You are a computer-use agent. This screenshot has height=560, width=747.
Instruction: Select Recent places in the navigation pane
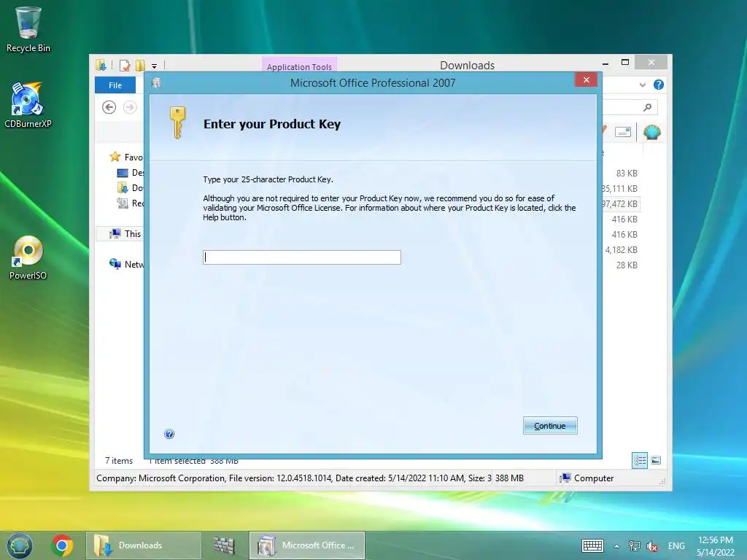[x=130, y=203]
